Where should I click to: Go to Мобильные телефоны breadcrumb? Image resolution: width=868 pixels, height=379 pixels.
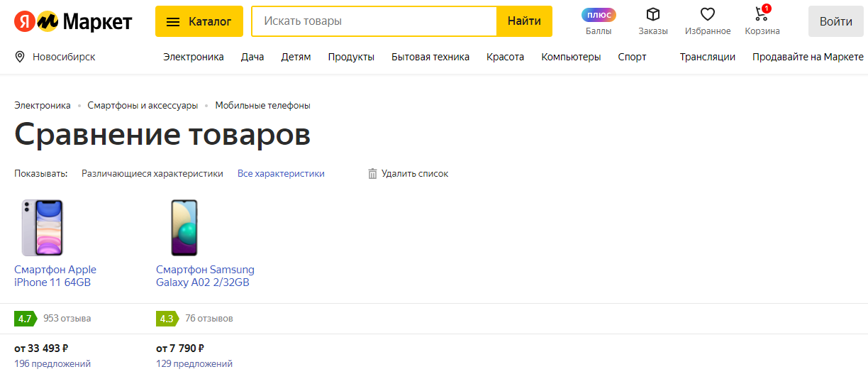coord(263,105)
